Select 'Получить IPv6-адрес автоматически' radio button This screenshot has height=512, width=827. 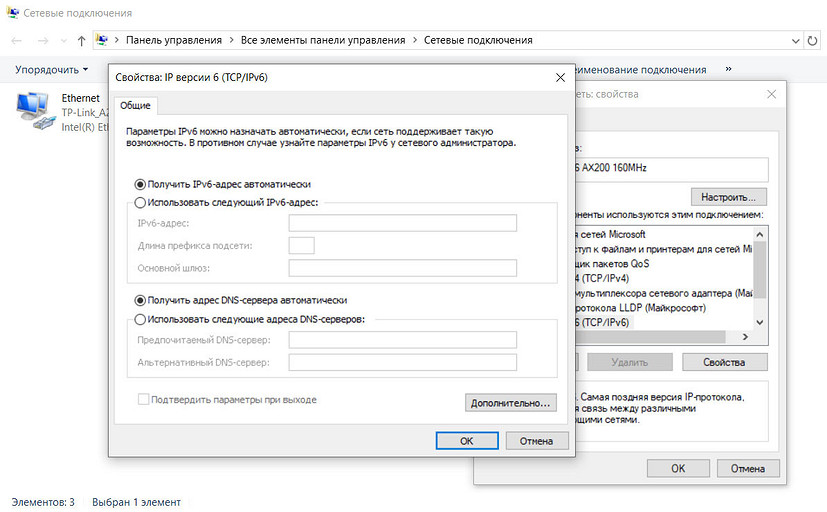[140, 184]
